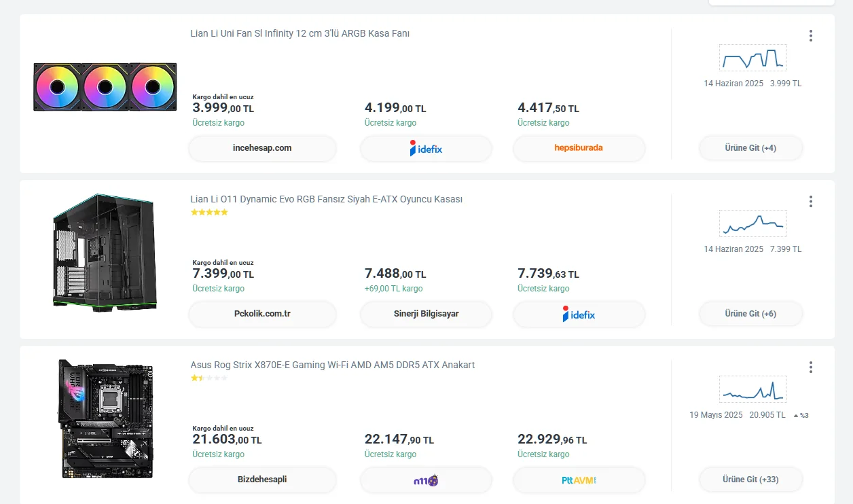Click the idefix logo for O11 Dynamic case
This screenshot has height=504, width=853.
(579, 314)
